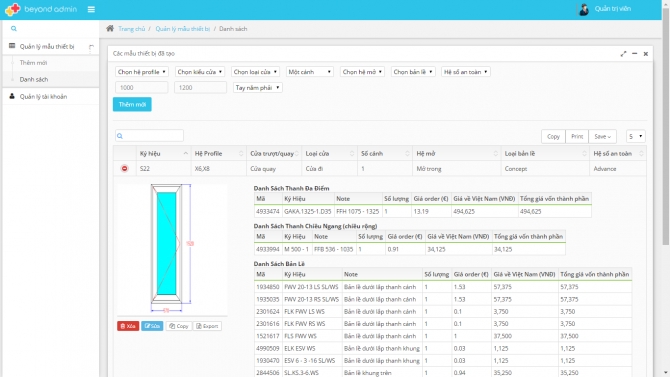Click the Quản lý tài khoản user icon
The width and height of the screenshot is (670, 377).
coord(12,96)
